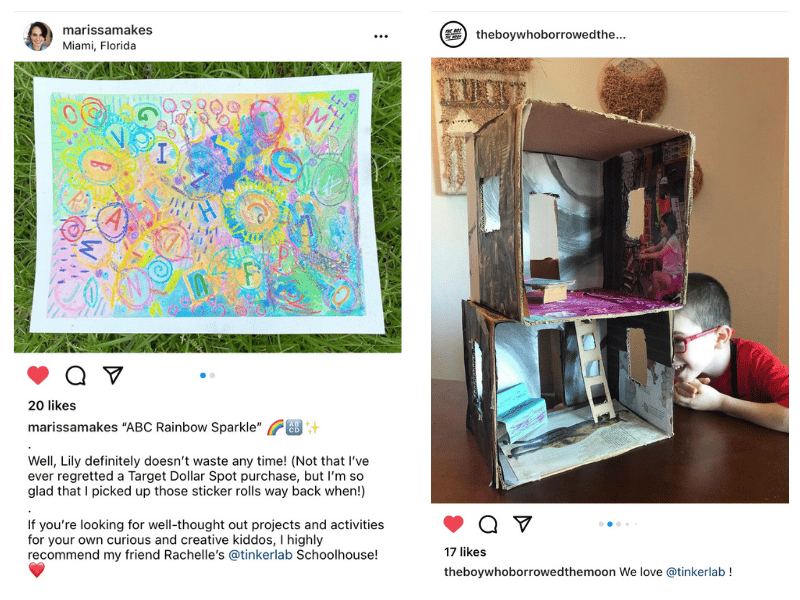Screen dimensions: 800x600
Task: Select second carousel dot under ABC artwork
Action: [212, 376]
